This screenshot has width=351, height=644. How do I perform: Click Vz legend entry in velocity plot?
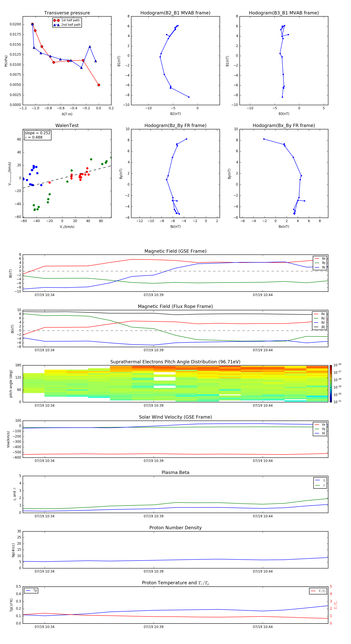[x=320, y=433]
